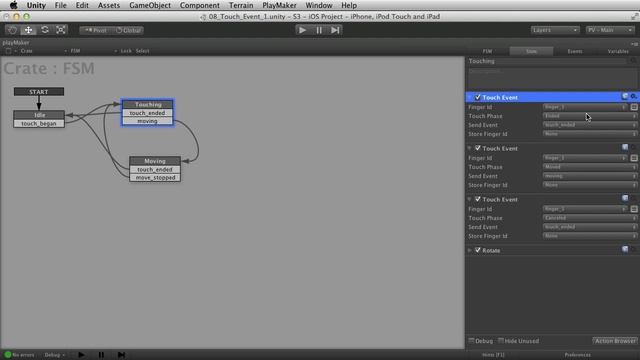Disable the third Touch Event action
The width and height of the screenshot is (640, 360).
coord(478,199)
